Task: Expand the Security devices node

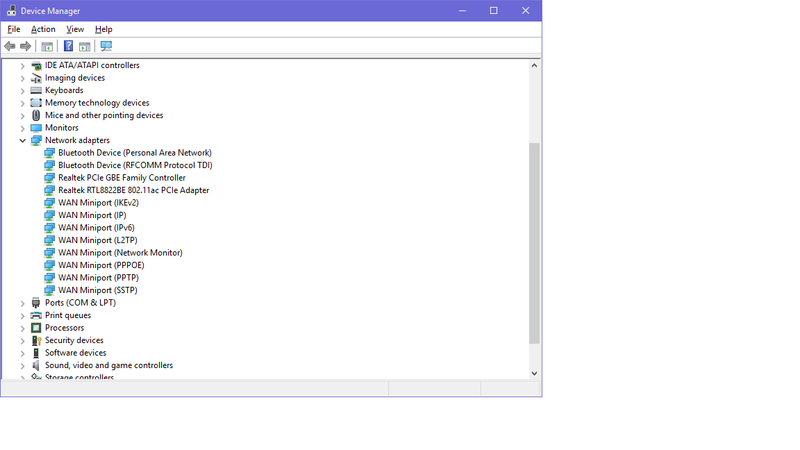Action: point(22,341)
